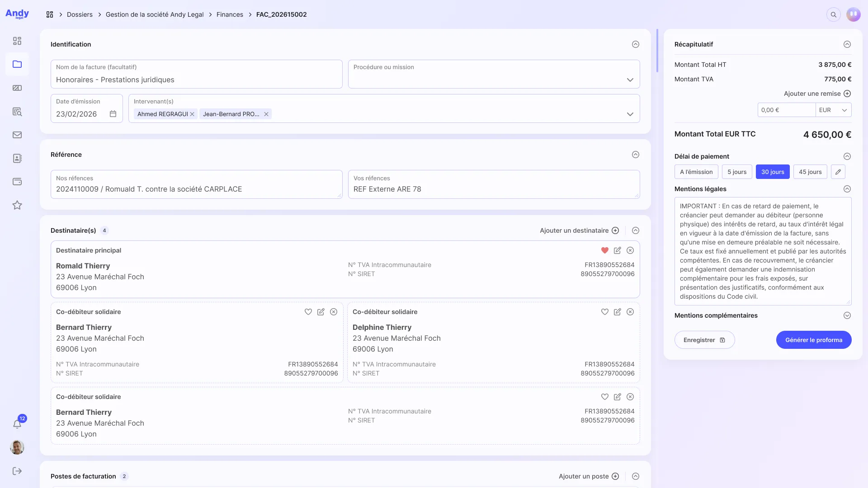Open the contacts icon in the sidebar

[17, 158]
